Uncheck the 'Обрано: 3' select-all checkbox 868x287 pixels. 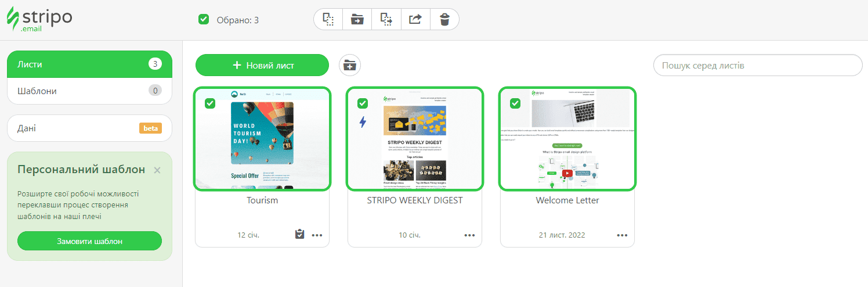tap(204, 20)
